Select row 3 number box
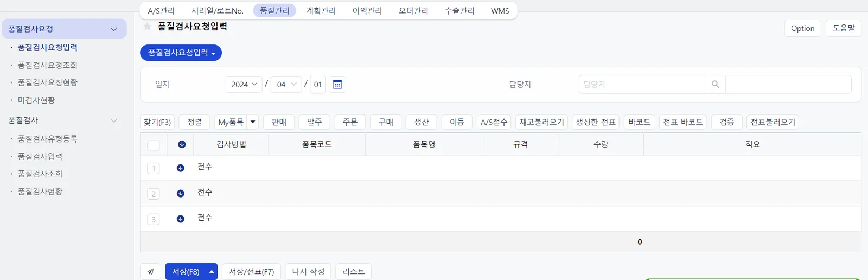Screen dimensions: 868x280 click(154, 219)
